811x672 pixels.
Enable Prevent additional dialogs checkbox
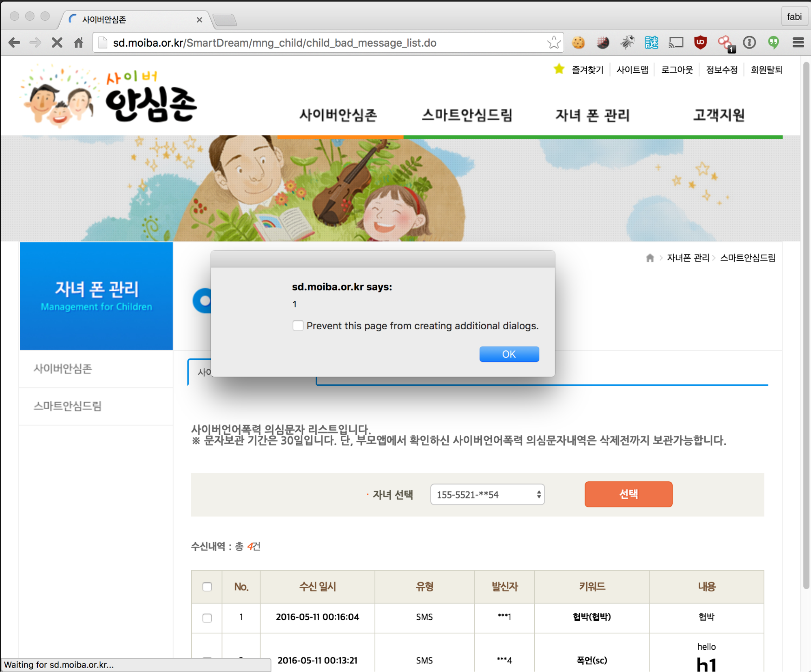tap(298, 326)
